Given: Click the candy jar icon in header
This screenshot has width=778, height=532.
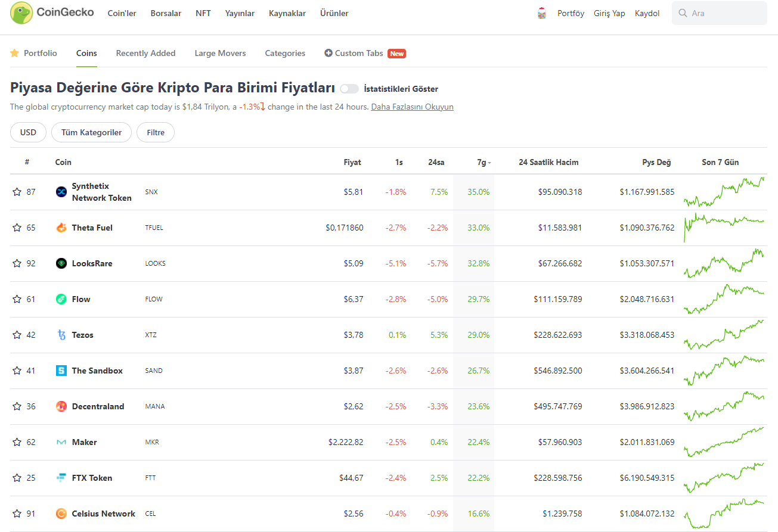Looking at the screenshot, I should pyautogui.click(x=541, y=13).
